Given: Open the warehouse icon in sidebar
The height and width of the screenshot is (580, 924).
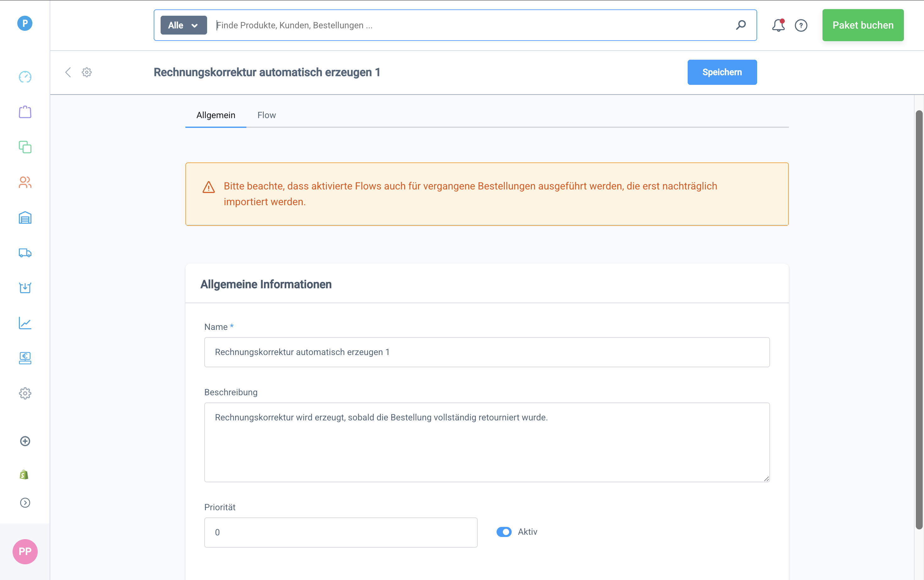Looking at the screenshot, I should tap(25, 217).
